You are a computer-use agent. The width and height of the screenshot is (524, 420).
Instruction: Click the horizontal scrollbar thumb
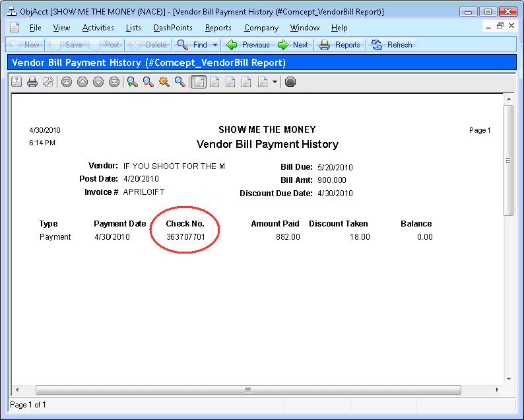(x=247, y=390)
